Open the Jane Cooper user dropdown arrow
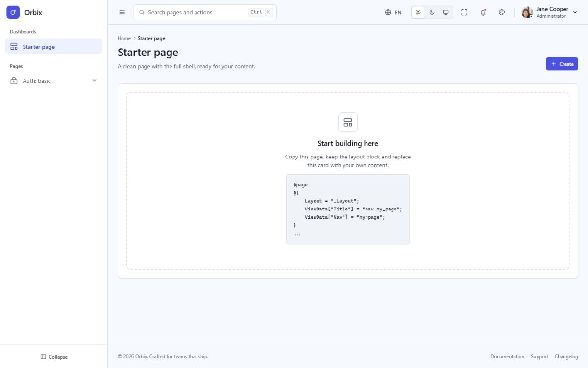This screenshot has height=368, width=588. (x=575, y=12)
